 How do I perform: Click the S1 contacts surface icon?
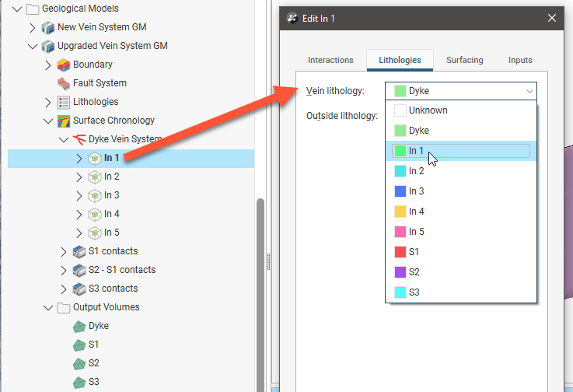(79, 251)
